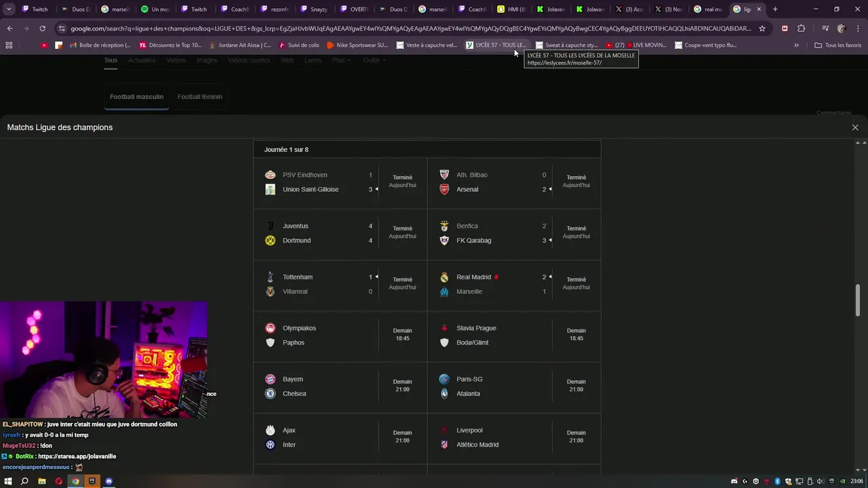The image size is (868, 488).
Task: Click the Dortmund yellow club logo
Action: [270, 241]
